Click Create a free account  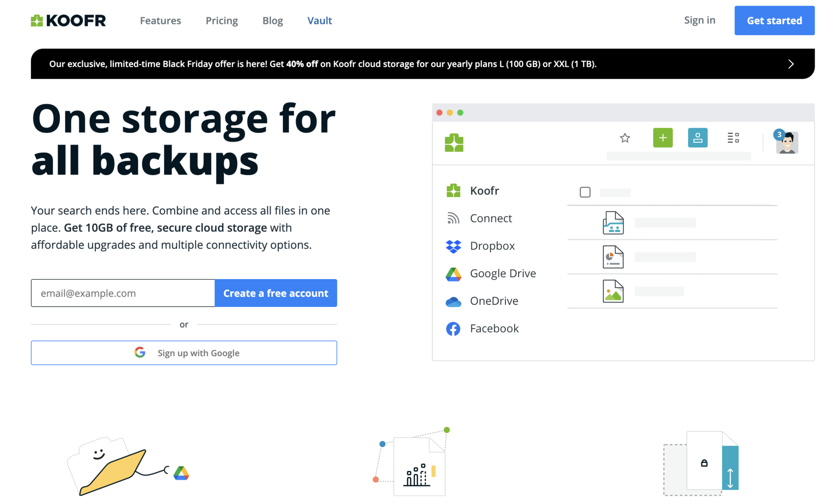pos(276,293)
